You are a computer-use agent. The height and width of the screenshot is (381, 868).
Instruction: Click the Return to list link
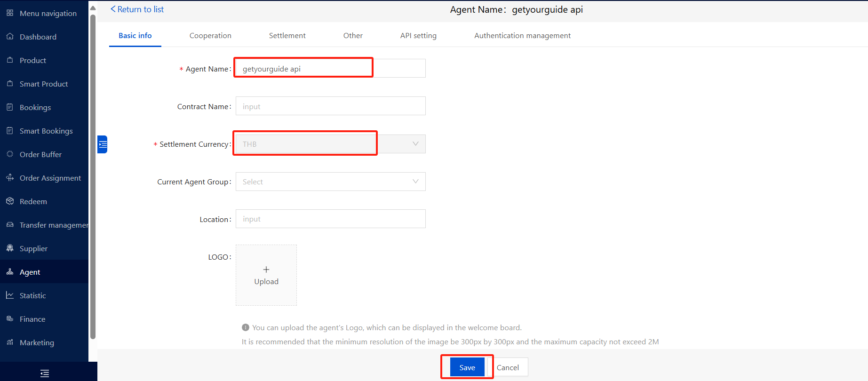point(137,9)
